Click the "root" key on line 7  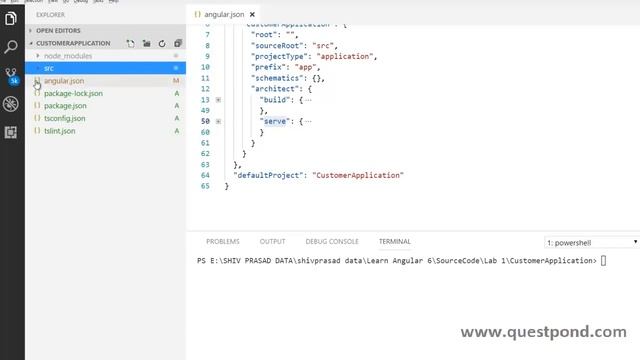[x=264, y=35]
